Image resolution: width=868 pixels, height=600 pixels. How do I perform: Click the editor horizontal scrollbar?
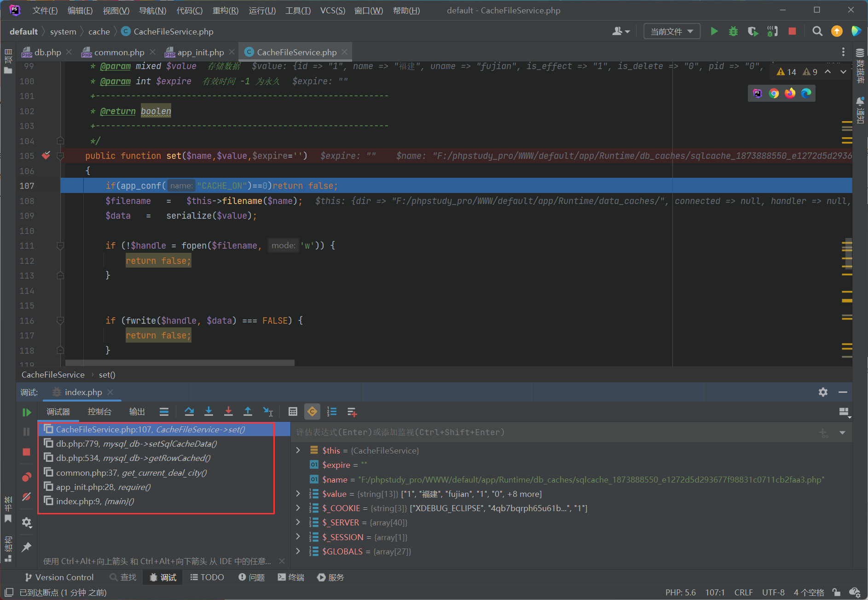click(179, 362)
